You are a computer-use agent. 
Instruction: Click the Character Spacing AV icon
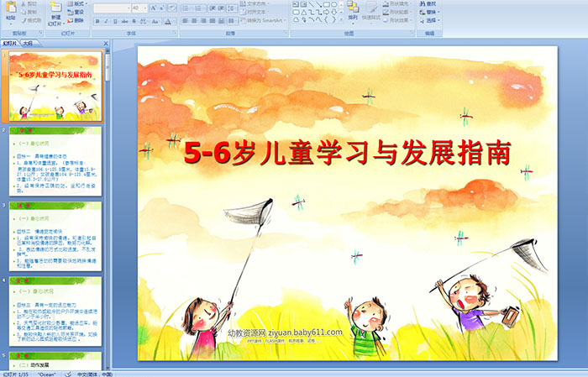click(144, 21)
